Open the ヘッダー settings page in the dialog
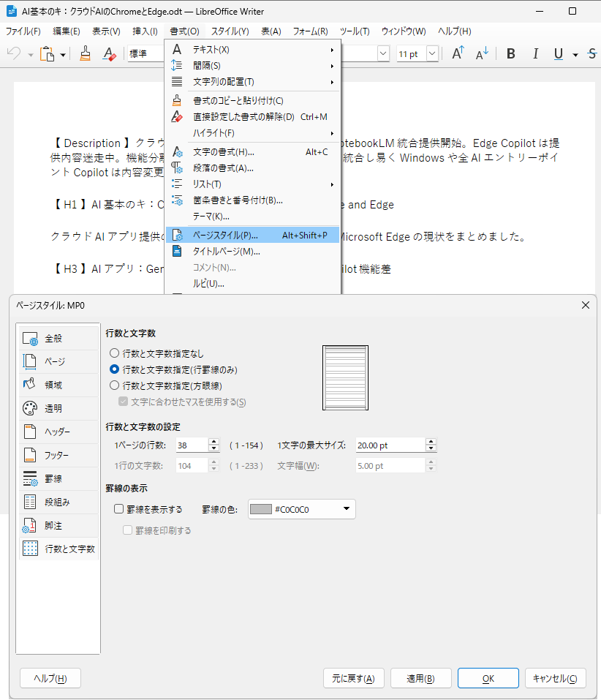This screenshot has width=601, height=700. pos(57,430)
